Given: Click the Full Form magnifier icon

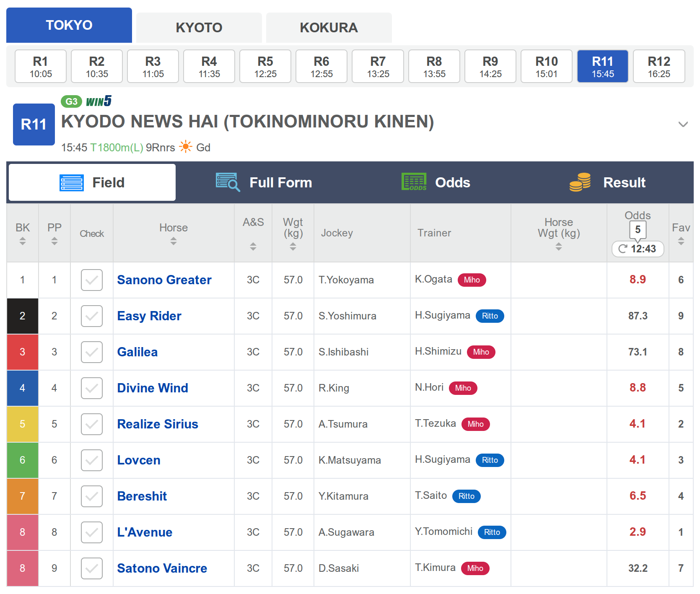Looking at the screenshot, I should pos(228,182).
